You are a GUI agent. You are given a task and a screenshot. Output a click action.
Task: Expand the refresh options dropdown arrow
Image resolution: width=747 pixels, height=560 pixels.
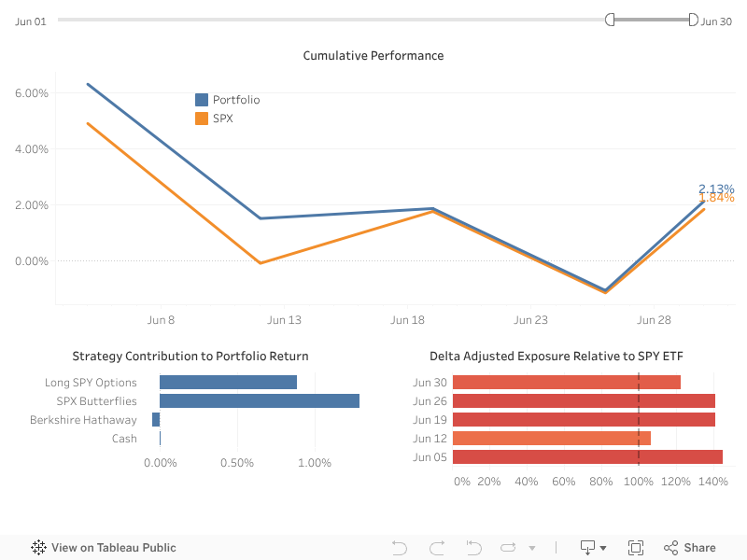(532, 548)
